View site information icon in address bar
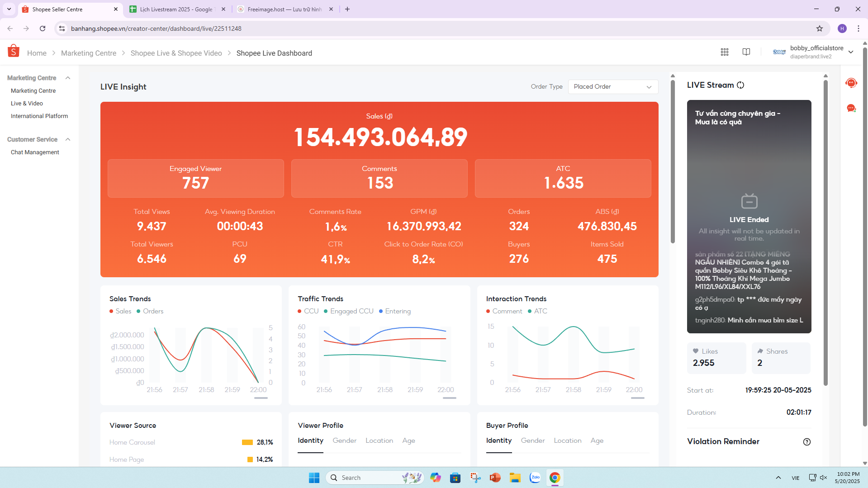 tap(62, 28)
